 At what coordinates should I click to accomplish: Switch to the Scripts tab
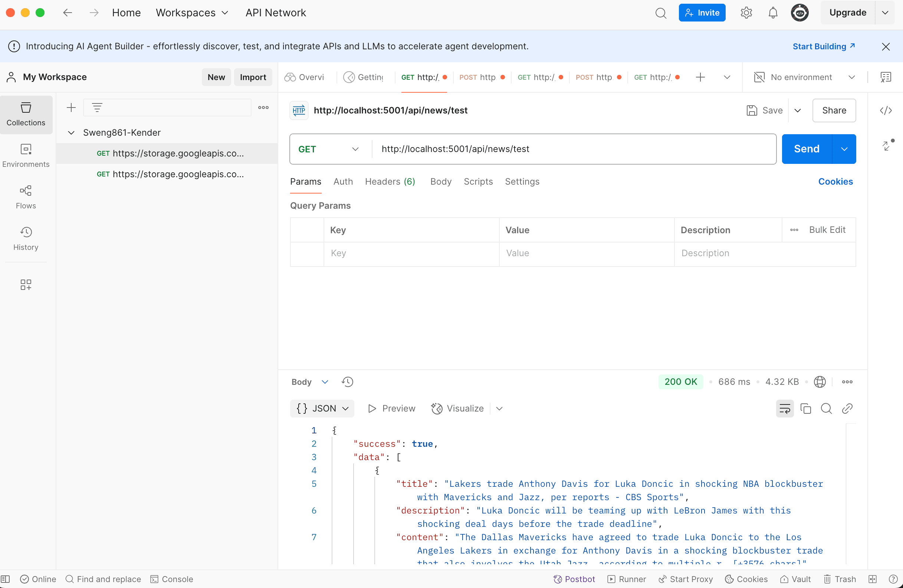[478, 182]
